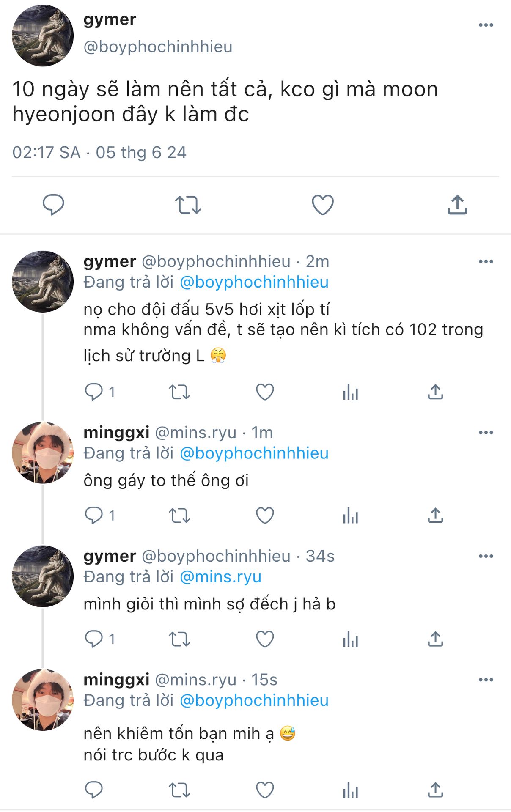Reply to the main tweet

click(53, 205)
